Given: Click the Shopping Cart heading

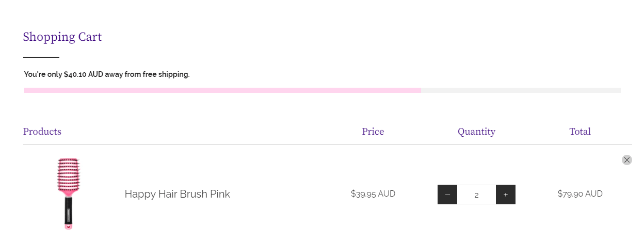Looking at the screenshot, I should point(62,37).
